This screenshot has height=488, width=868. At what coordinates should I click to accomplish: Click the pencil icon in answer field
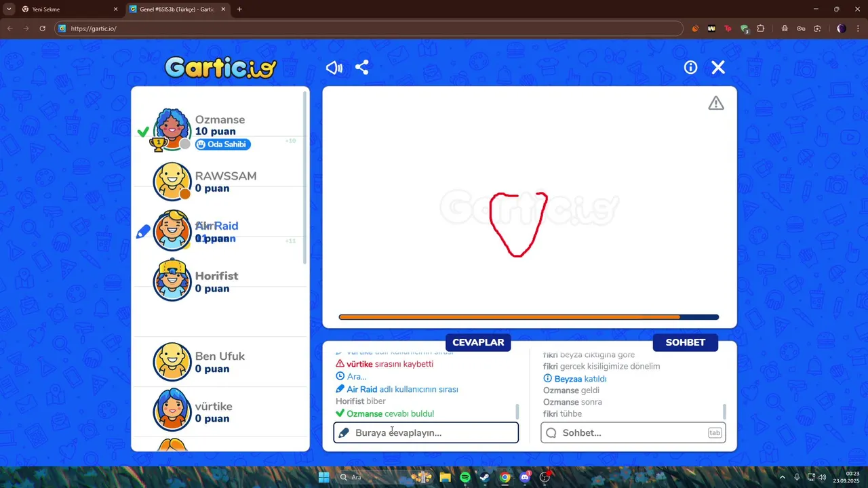(x=344, y=432)
